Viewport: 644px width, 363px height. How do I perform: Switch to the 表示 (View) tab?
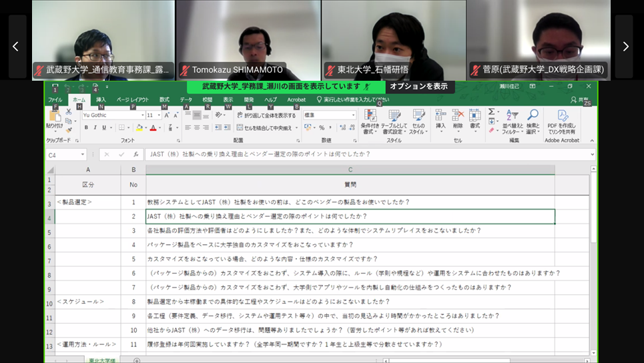click(228, 100)
